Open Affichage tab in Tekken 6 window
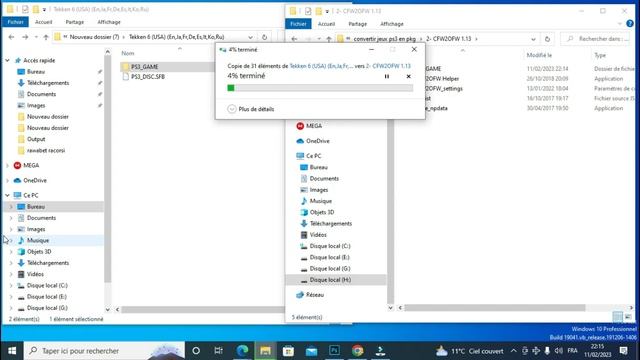 (x=109, y=22)
